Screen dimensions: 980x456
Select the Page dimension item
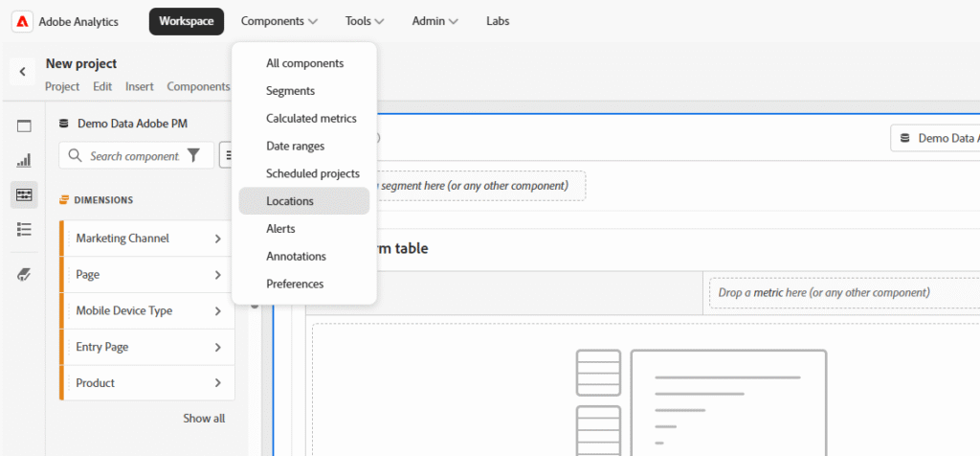pyautogui.click(x=147, y=275)
